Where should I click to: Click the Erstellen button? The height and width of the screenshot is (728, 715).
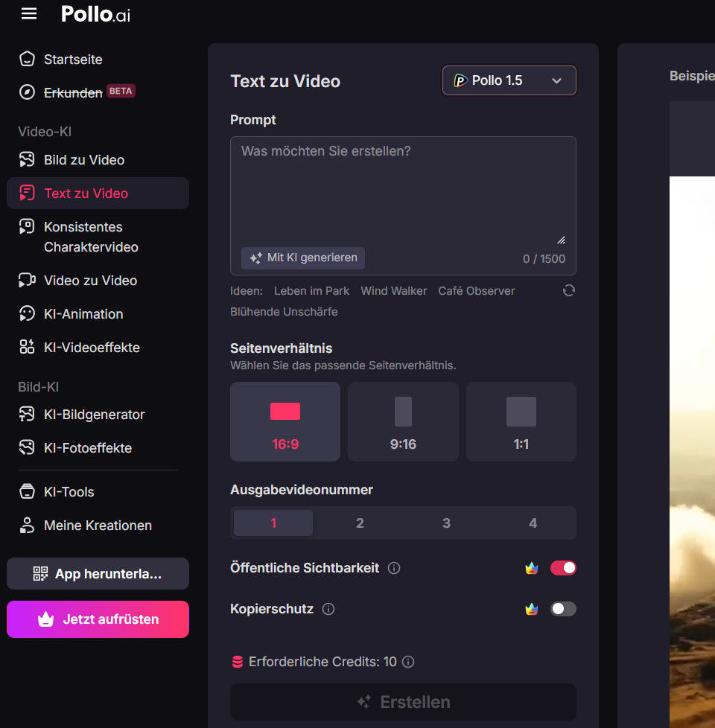[x=403, y=701]
